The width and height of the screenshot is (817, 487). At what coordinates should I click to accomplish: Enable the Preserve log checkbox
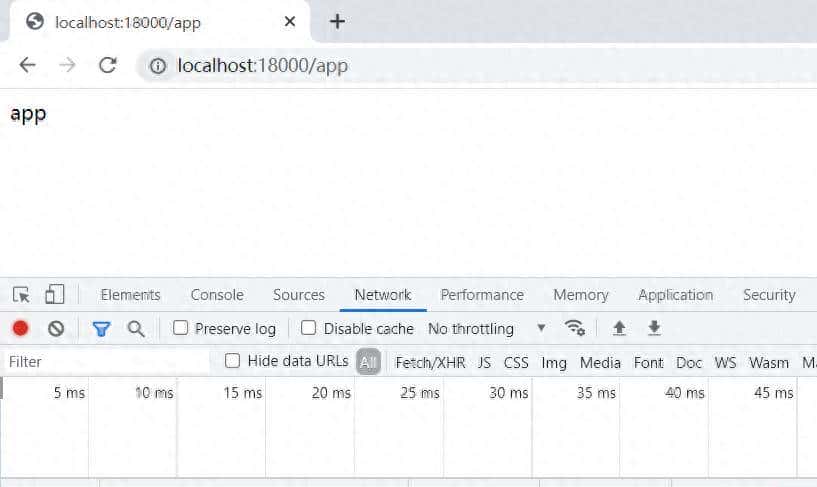tap(181, 328)
